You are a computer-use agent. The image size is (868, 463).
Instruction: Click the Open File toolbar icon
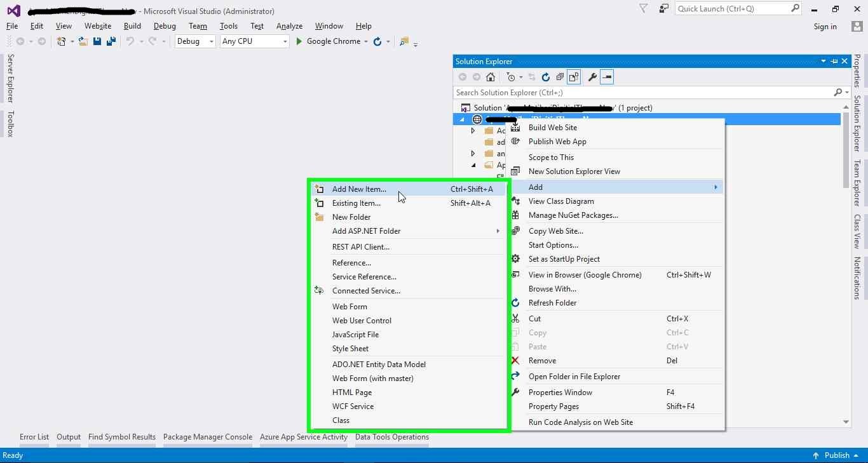[83, 41]
